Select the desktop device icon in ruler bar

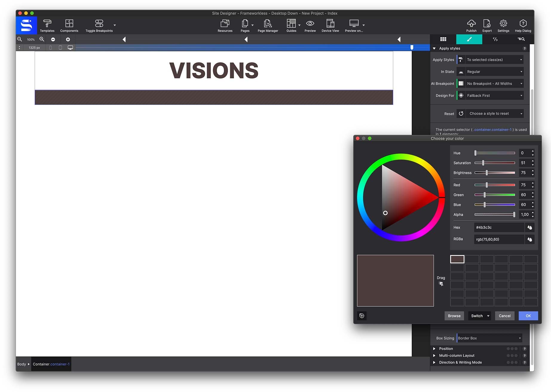point(70,48)
